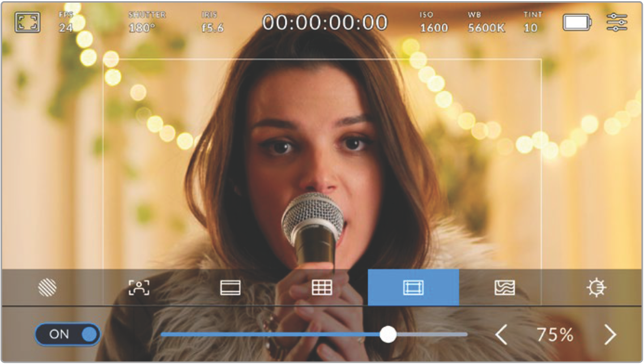The height and width of the screenshot is (364, 644).
Task: Increase safe area with right arrow
Action: click(611, 335)
